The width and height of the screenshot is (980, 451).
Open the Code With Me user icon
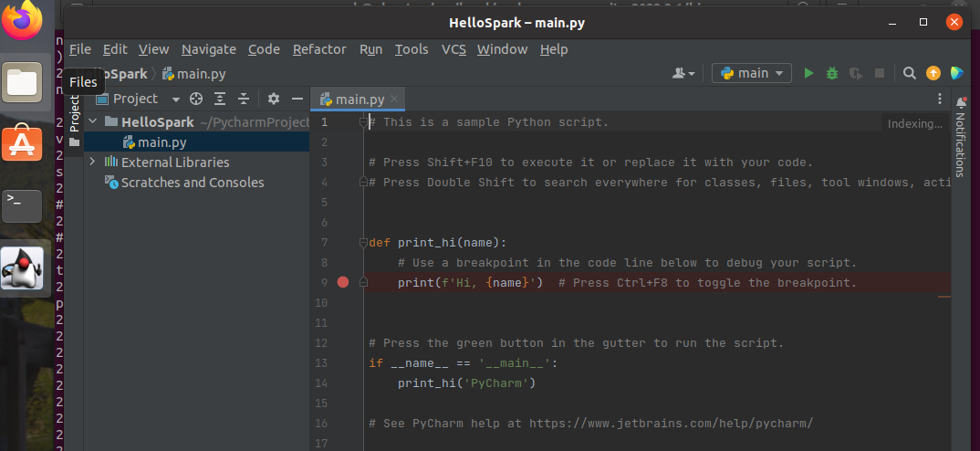click(683, 73)
